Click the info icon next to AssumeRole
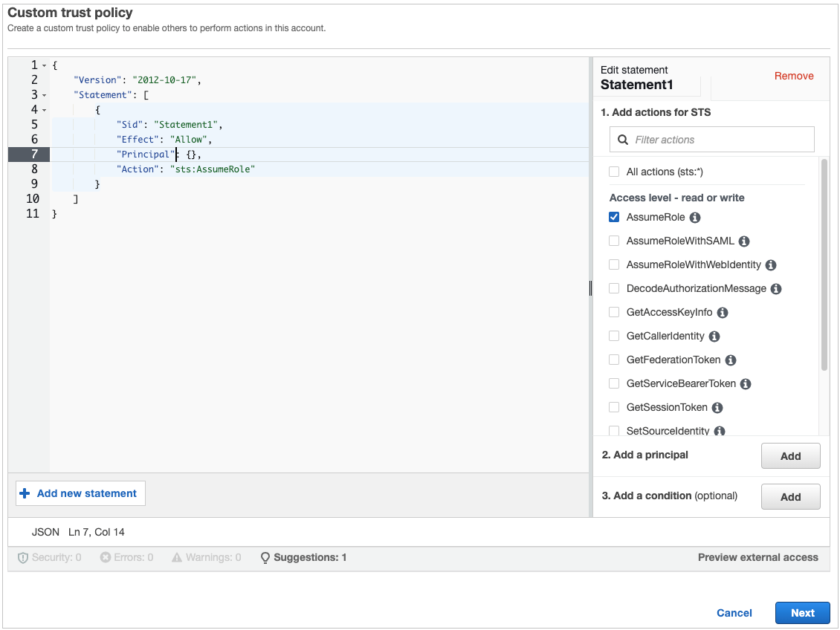This screenshot has width=840, height=630. pos(695,217)
